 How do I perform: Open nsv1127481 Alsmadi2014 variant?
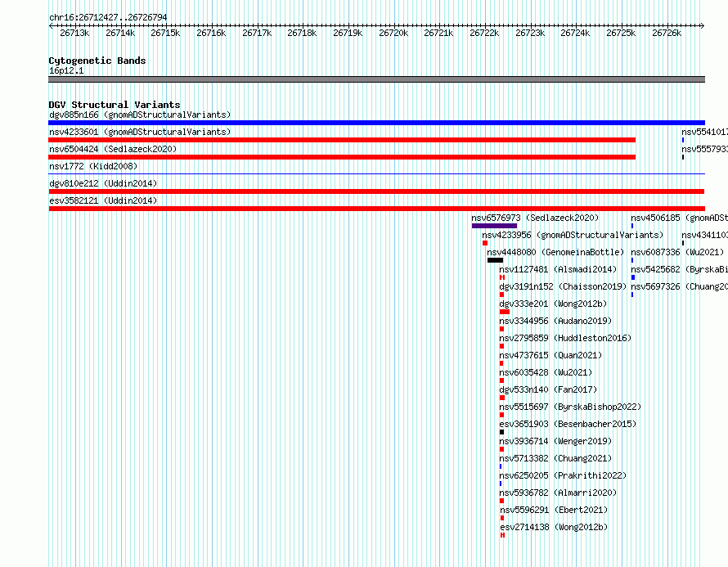click(x=558, y=269)
